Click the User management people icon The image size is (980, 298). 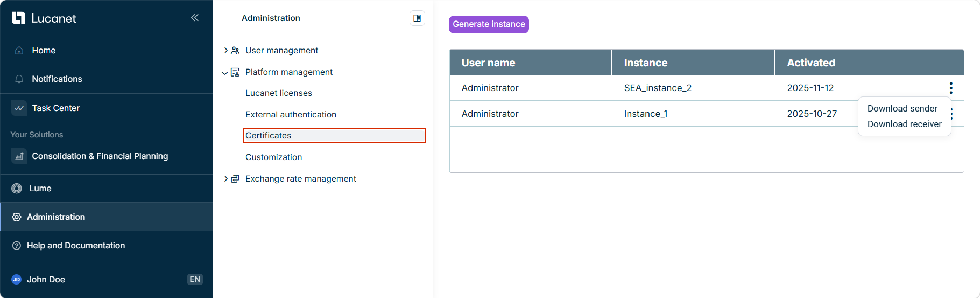[x=235, y=50]
